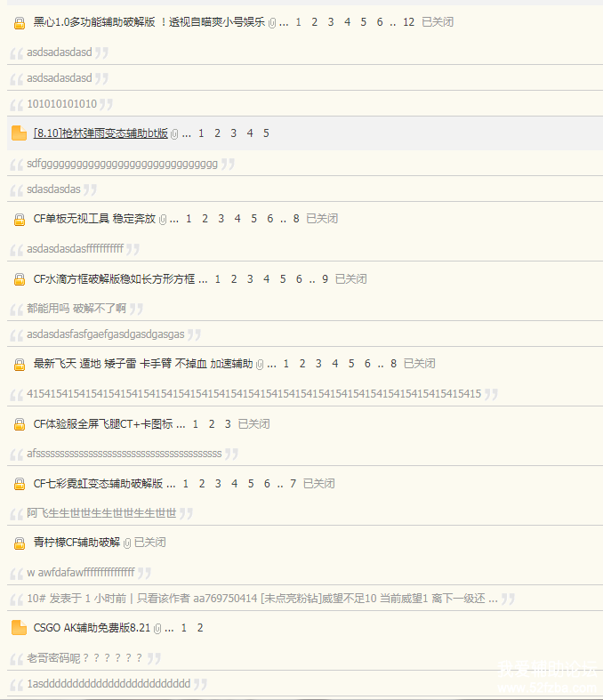This screenshot has height=700, width=603.
Task: Click reply preview beginning 'sdfgggggg'
Action: point(123,164)
